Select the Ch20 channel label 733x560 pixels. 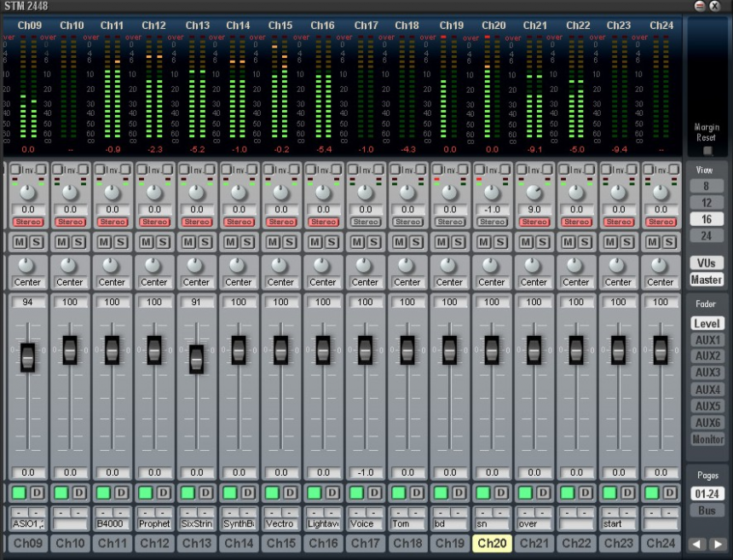492,543
